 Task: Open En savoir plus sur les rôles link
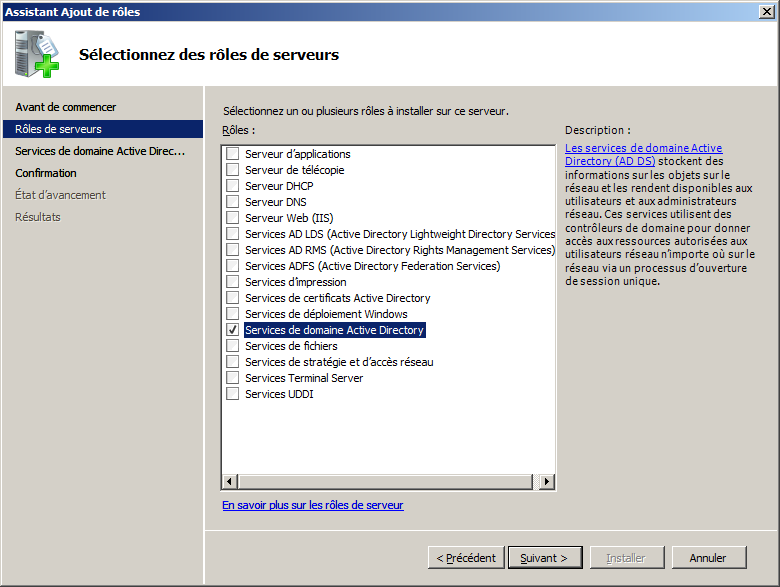tap(312, 506)
